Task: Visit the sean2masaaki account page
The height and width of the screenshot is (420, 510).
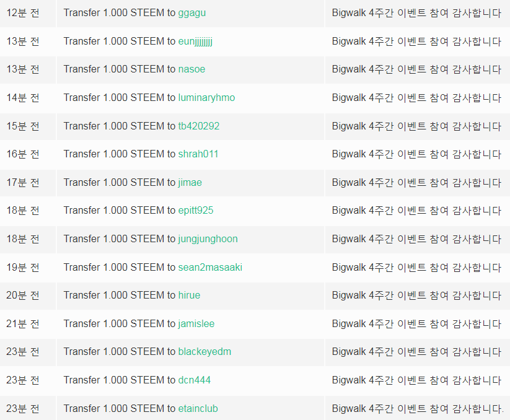Action: tap(210, 267)
